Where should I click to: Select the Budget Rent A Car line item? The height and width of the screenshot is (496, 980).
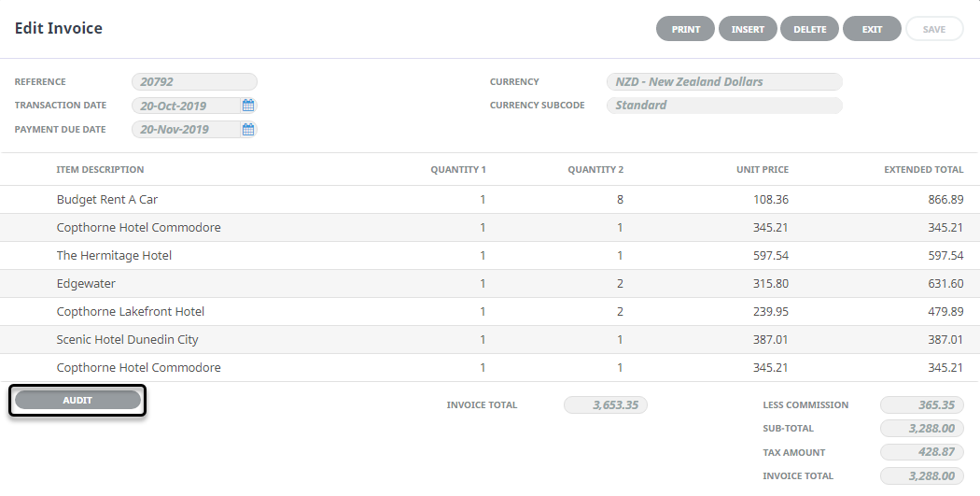tap(490, 200)
